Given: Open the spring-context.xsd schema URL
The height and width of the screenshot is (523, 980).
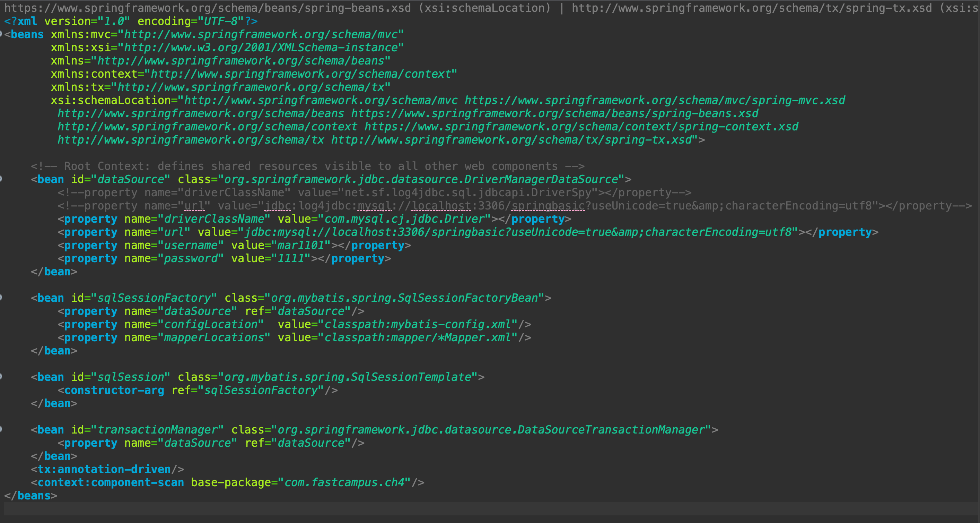Looking at the screenshot, I should [581, 127].
